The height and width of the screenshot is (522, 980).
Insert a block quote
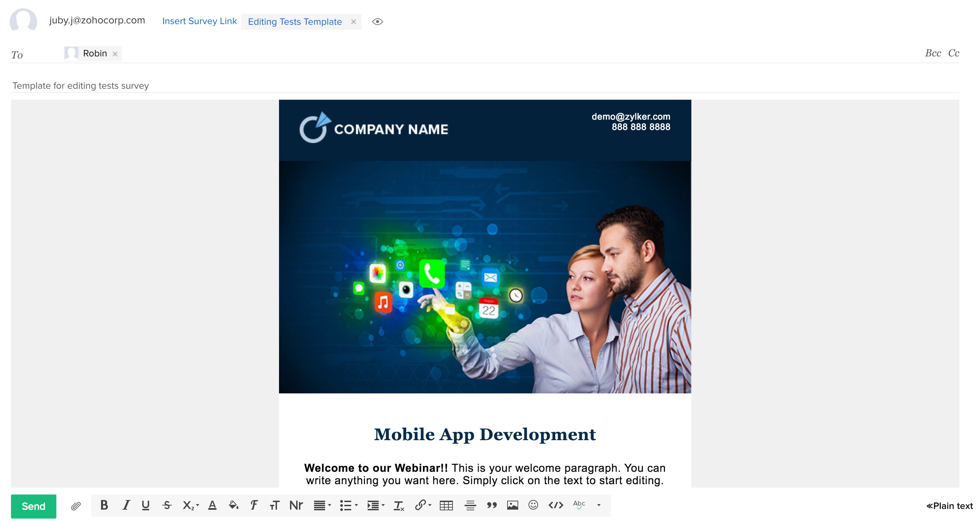point(492,505)
